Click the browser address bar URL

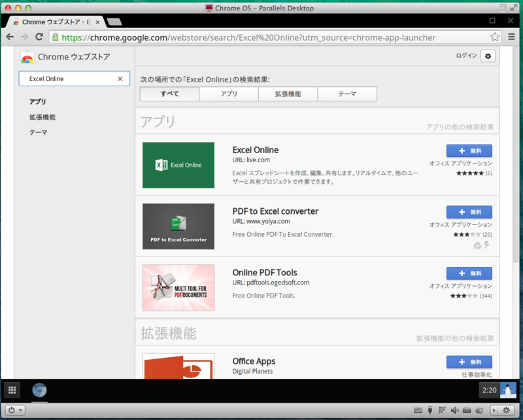point(248,37)
